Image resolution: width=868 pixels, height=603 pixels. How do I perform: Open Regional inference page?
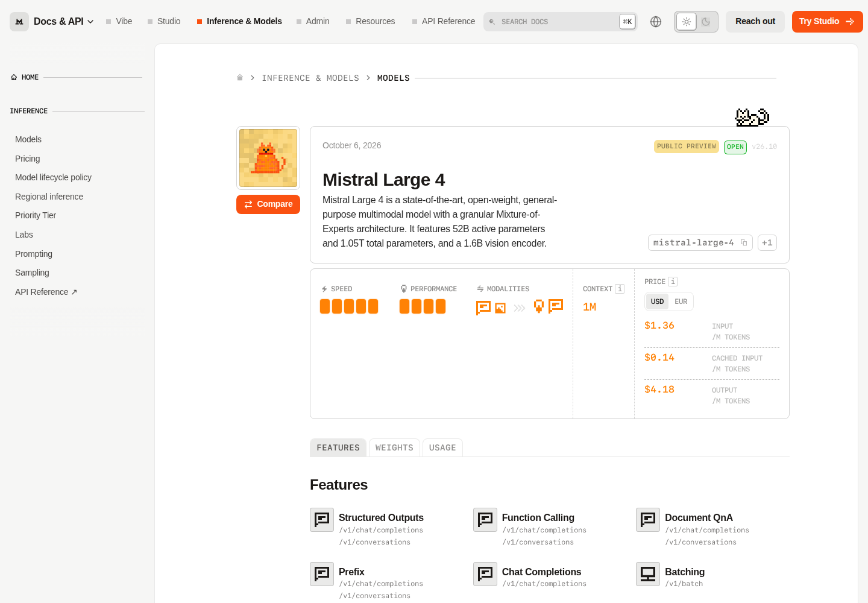(49, 197)
